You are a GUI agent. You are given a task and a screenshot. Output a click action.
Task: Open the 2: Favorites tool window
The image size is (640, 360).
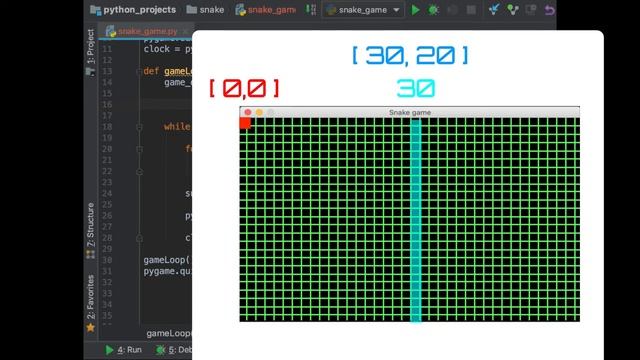point(91,303)
